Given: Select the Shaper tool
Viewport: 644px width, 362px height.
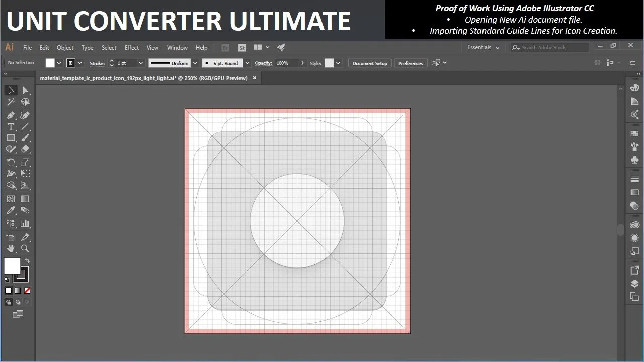Looking at the screenshot, I should (x=11, y=149).
